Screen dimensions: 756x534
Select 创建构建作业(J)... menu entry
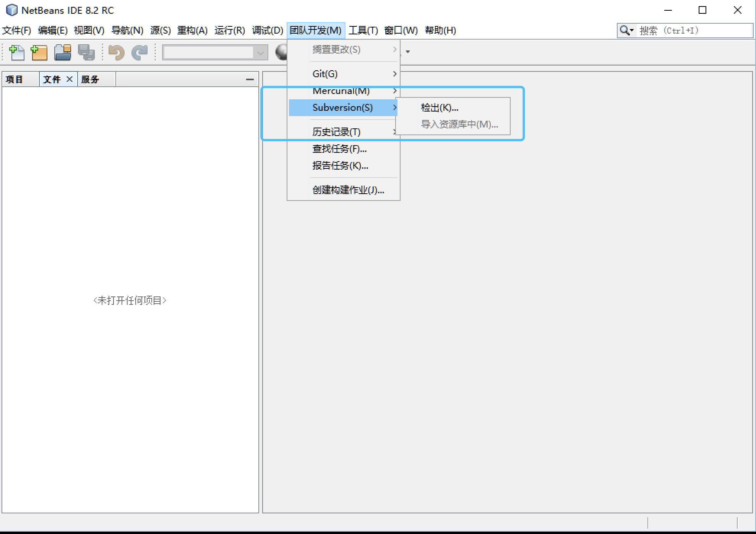(x=344, y=190)
